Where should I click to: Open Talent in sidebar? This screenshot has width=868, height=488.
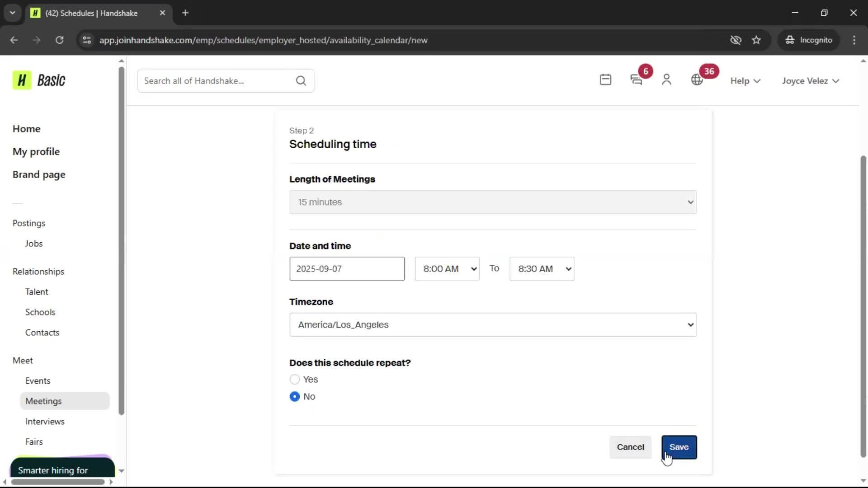[x=37, y=292]
